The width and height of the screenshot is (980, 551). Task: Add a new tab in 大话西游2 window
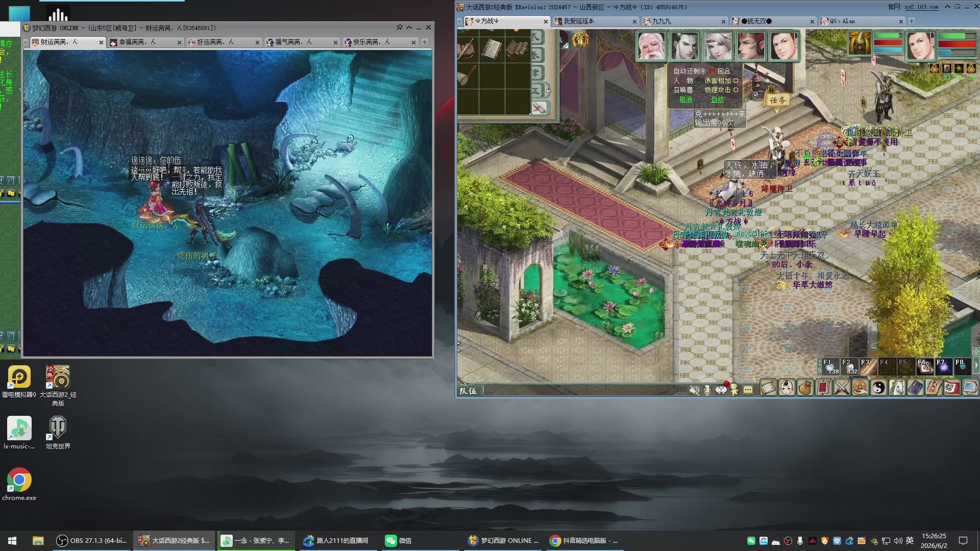912,21
